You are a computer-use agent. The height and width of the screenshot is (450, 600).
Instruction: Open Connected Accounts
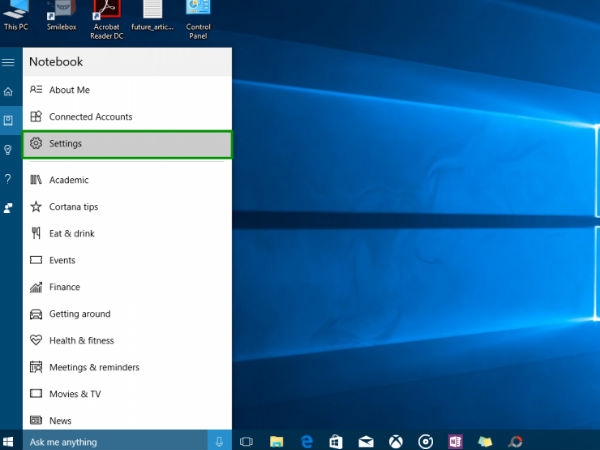[127, 117]
